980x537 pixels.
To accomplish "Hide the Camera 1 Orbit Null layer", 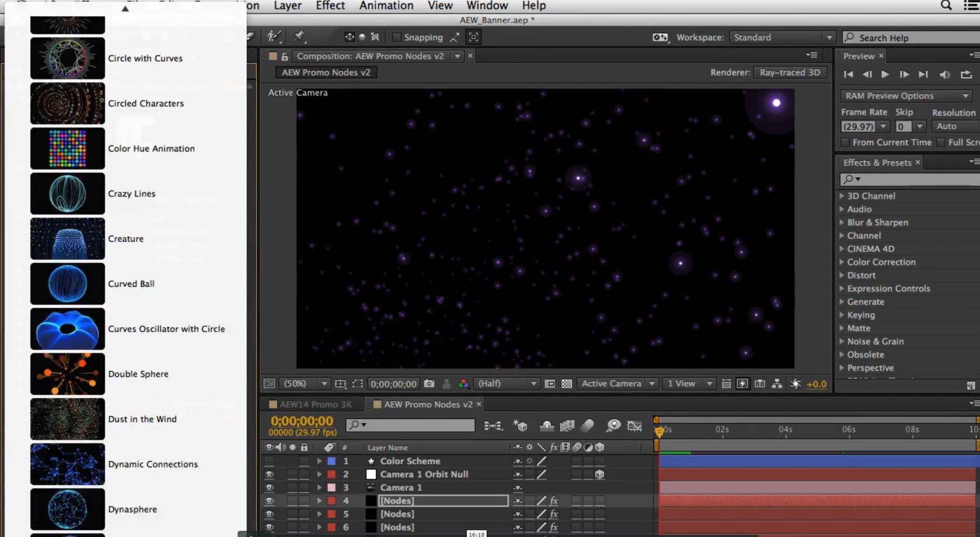I will (x=269, y=474).
